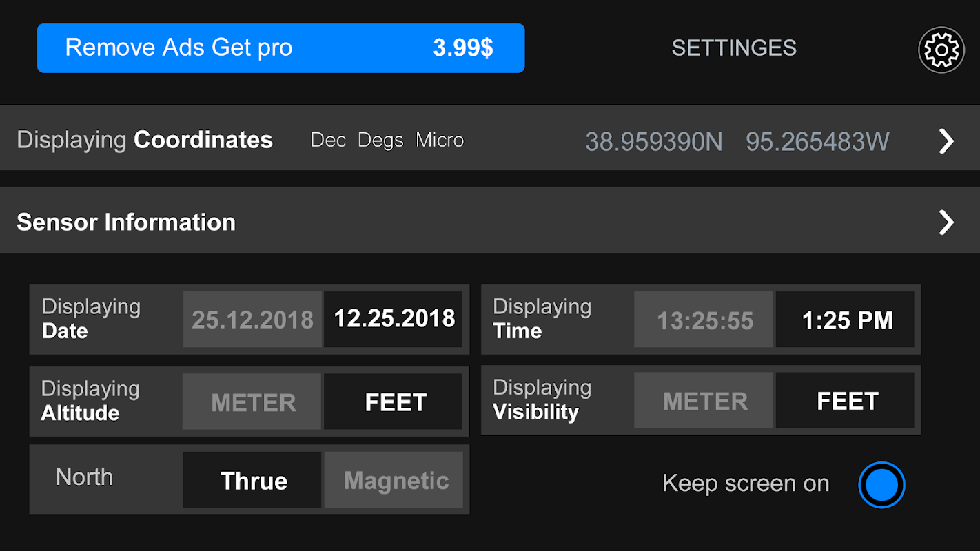
Task: Set visibility units to FEET
Action: (x=847, y=402)
